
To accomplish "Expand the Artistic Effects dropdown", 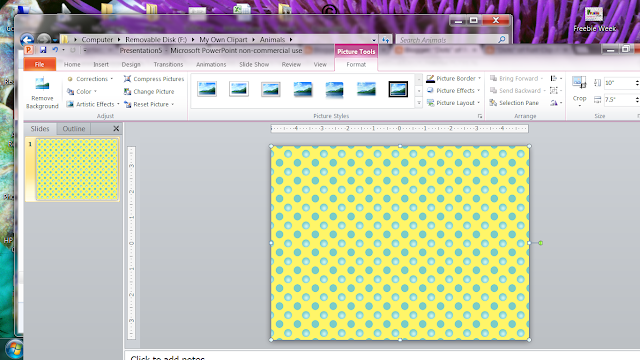I will [93, 104].
